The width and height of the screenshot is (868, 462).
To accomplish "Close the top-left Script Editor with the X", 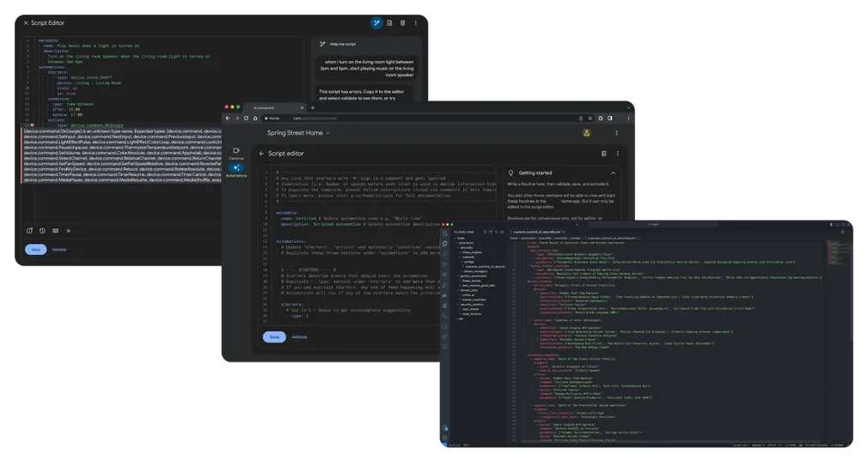I will [x=26, y=22].
